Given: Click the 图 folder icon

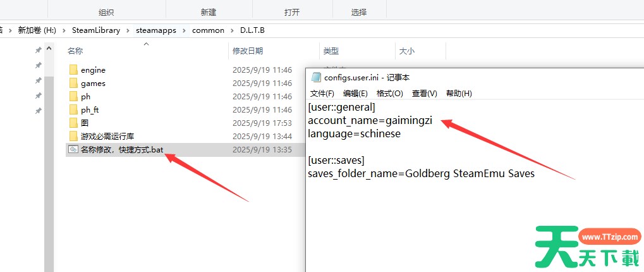Looking at the screenshot, I should [x=73, y=123].
